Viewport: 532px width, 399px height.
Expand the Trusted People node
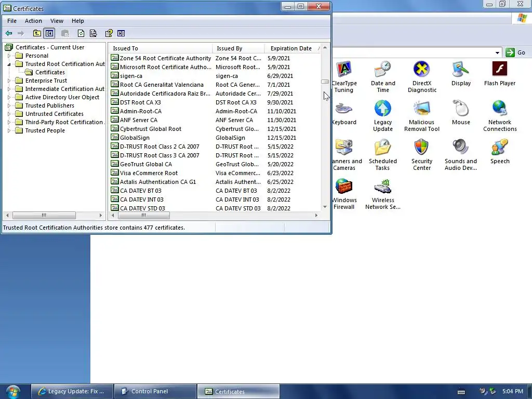pyautogui.click(x=9, y=130)
